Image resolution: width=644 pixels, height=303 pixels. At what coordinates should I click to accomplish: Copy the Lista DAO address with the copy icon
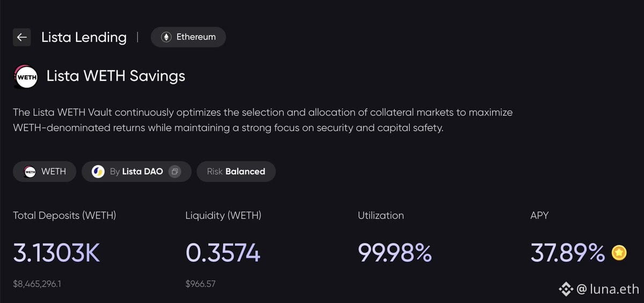click(175, 172)
